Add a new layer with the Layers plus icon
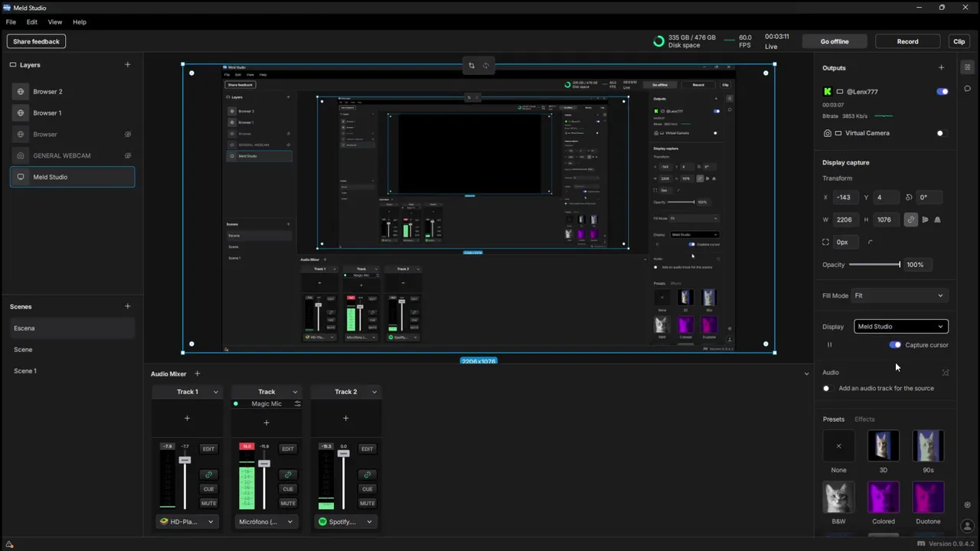The width and height of the screenshot is (980, 551). (x=127, y=65)
